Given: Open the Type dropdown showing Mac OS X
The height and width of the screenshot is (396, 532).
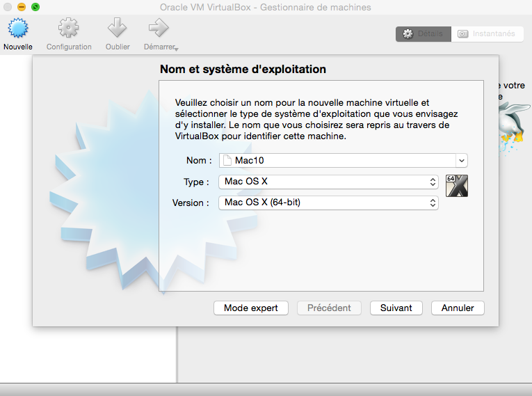Looking at the screenshot, I should (x=328, y=182).
